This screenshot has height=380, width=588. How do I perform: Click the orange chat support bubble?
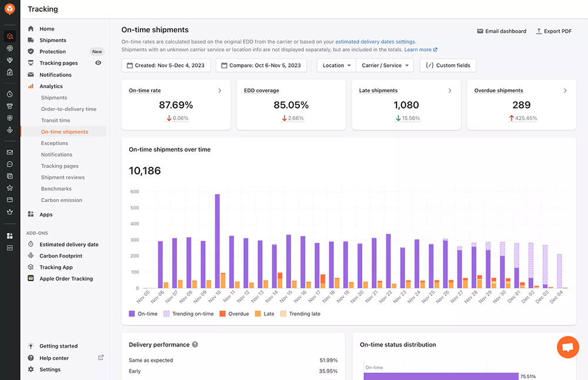tap(567, 347)
